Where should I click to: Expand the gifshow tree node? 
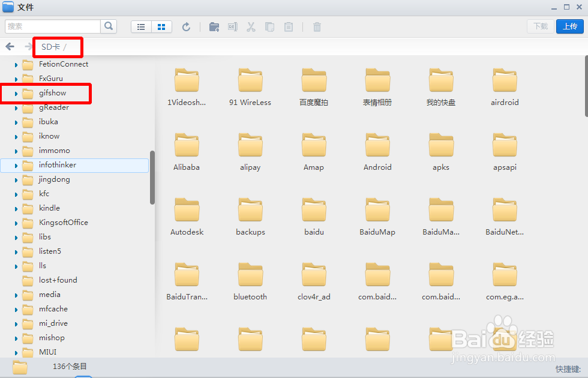coord(16,94)
